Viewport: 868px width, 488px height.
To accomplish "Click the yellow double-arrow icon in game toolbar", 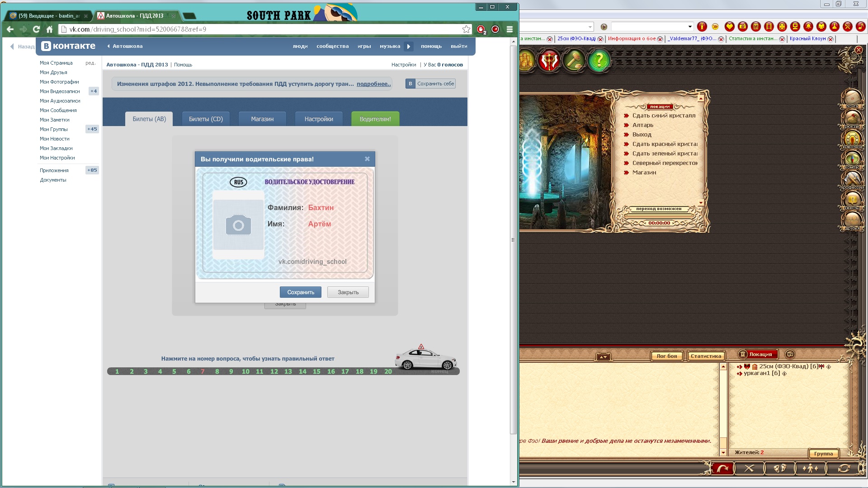I will click(715, 27).
